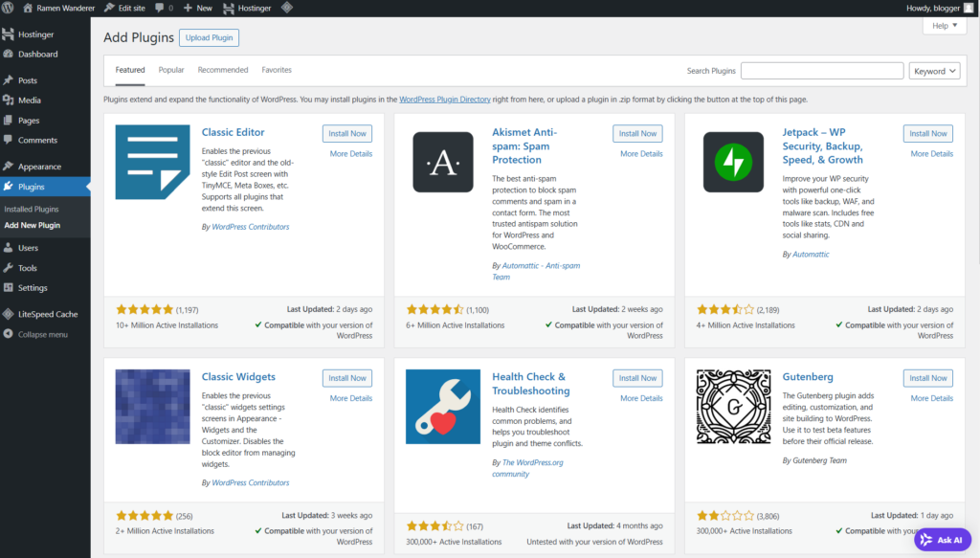Open the WordPress logo menu
The height and width of the screenshot is (558, 980).
pyautogui.click(x=9, y=8)
